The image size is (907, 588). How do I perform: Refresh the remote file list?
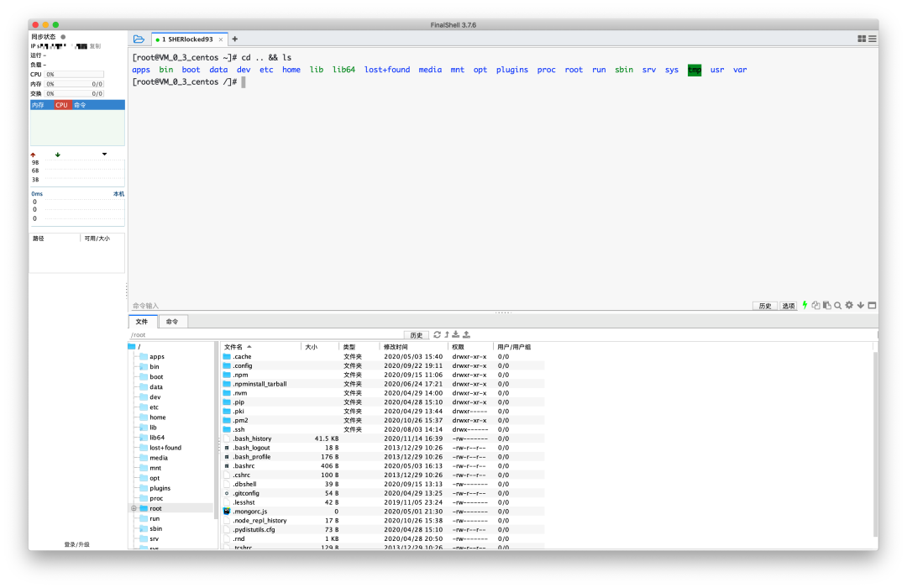pyautogui.click(x=438, y=334)
